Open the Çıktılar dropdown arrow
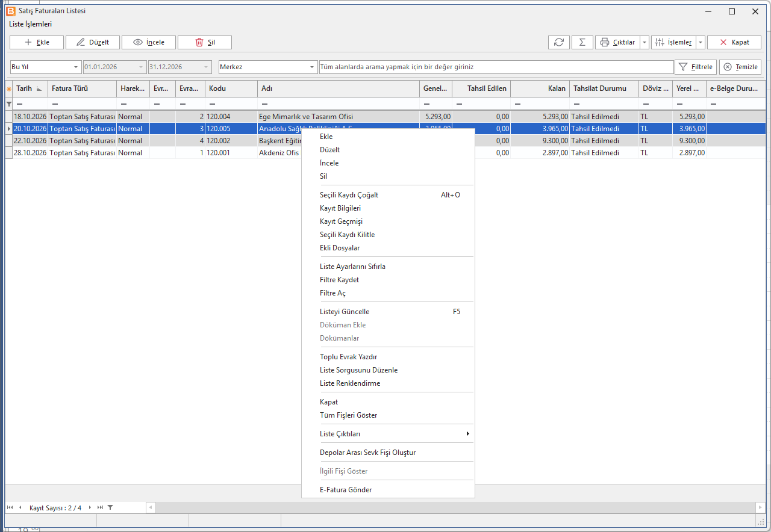The width and height of the screenshot is (771, 532). pos(645,42)
